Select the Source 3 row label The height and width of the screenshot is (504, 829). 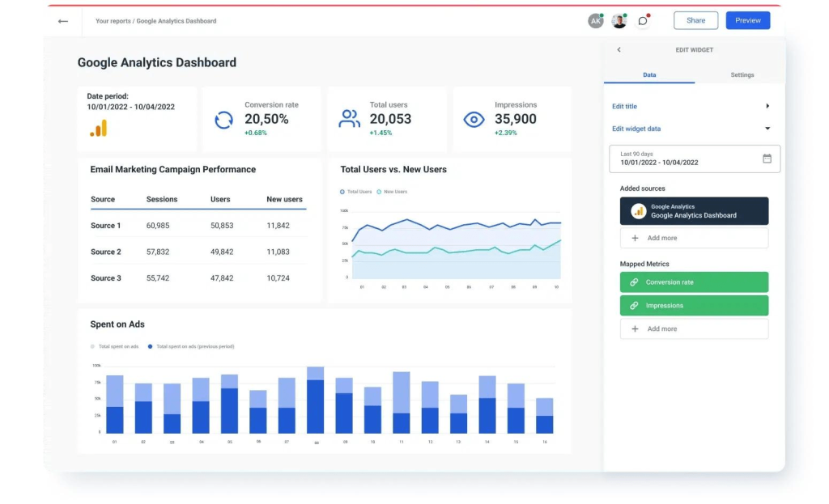pyautogui.click(x=106, y=277)
